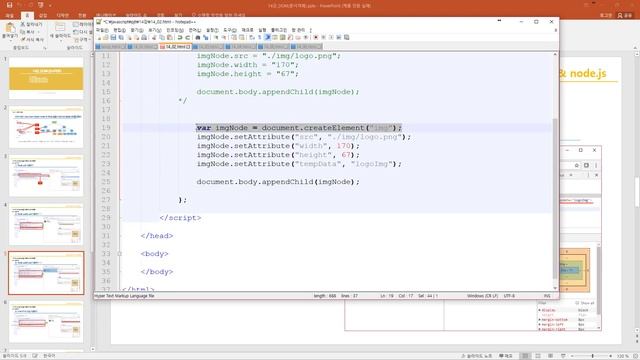Click PowerPoint zoom in plus button
640x360 pixels.
tap(610, 356)
